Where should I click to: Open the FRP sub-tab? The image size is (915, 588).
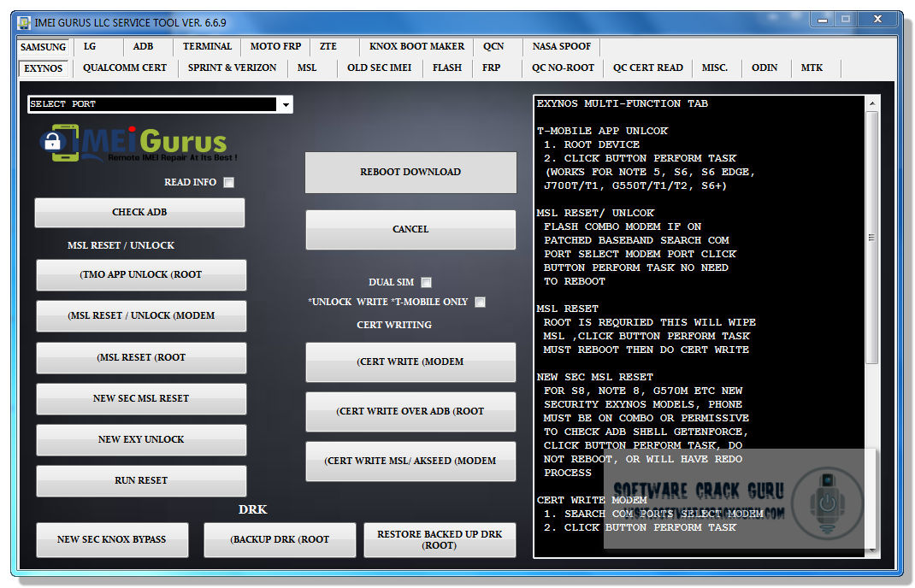(492, 68)
